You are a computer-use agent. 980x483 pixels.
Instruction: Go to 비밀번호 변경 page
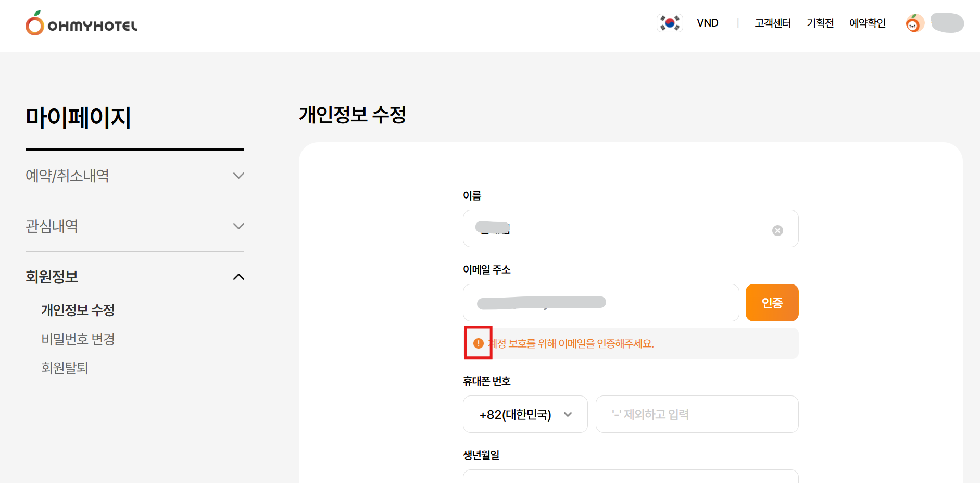(78, 339)
